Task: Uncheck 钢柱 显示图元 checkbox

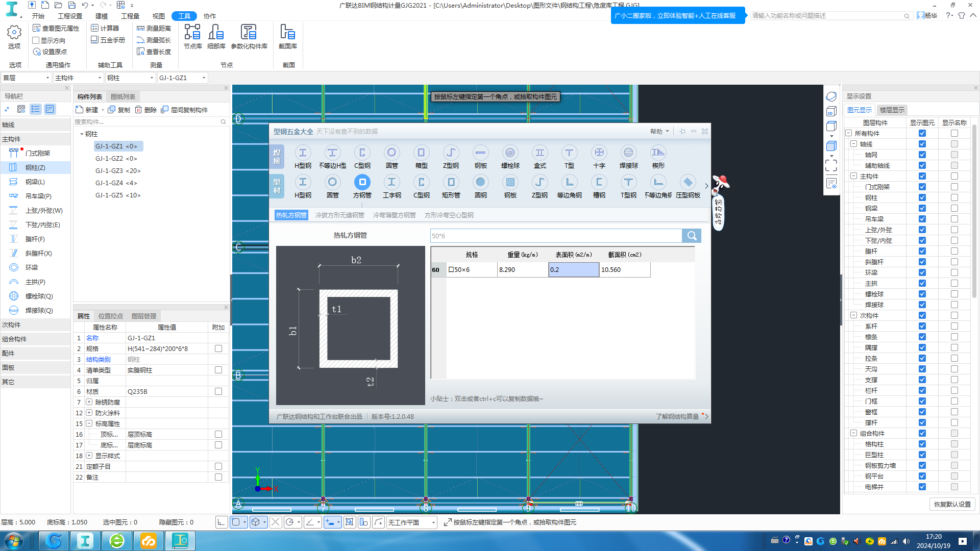Action: pos(922,197)
